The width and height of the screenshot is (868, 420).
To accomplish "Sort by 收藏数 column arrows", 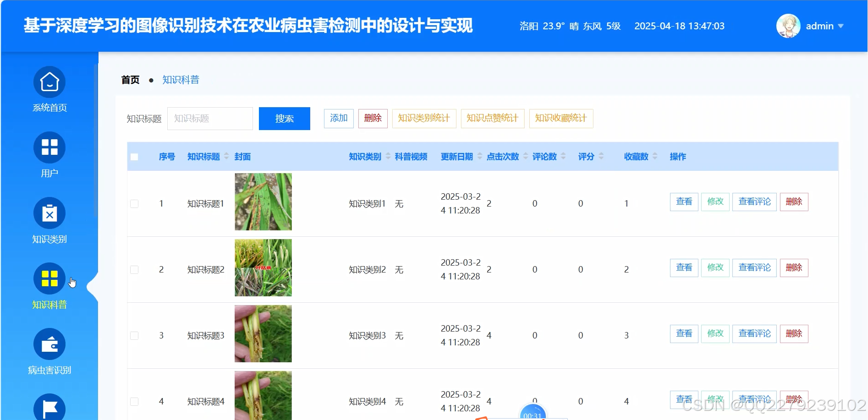I will click(x=655, y=156).
